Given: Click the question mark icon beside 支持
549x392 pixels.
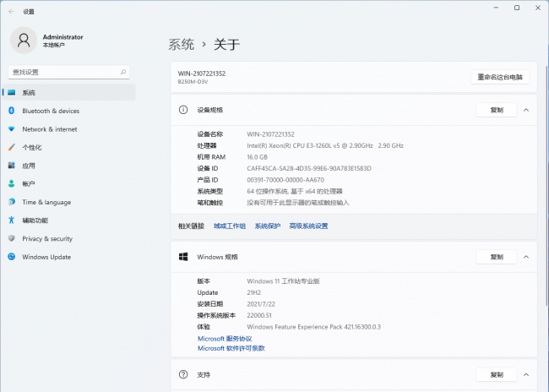Looking at the screenshot, I should click(x=183, y=374).
